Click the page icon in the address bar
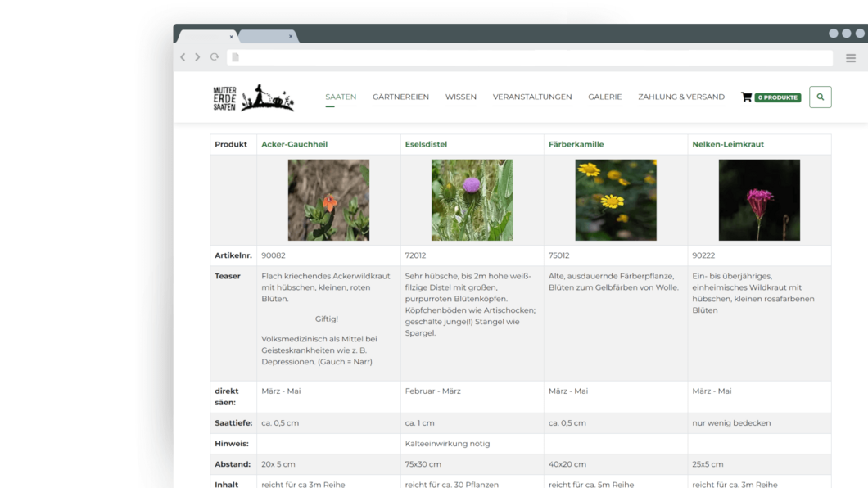Image resolution: width=868 pixels, height=488 pixels. click(x=235, y=57)
